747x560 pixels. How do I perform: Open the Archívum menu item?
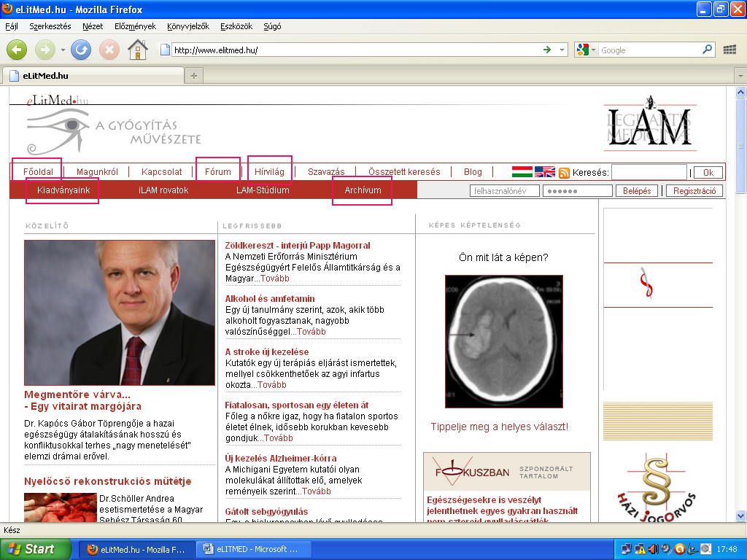pyautogui.click(x=363, y=190)
